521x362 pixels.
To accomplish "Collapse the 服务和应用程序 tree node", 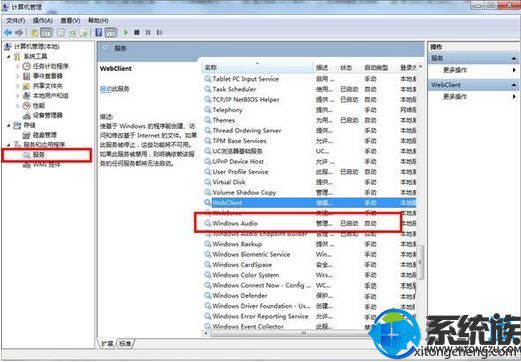I will [9, 145].
